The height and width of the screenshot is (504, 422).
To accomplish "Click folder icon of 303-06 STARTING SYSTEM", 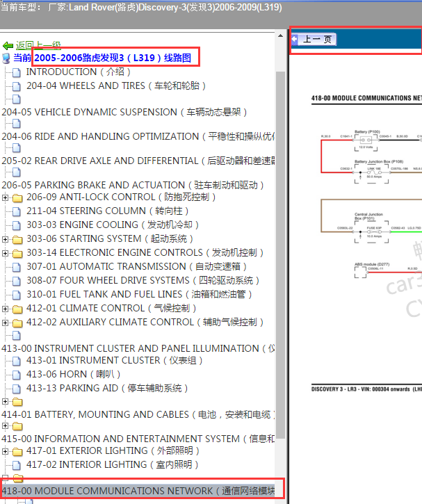I will point(17,239).
